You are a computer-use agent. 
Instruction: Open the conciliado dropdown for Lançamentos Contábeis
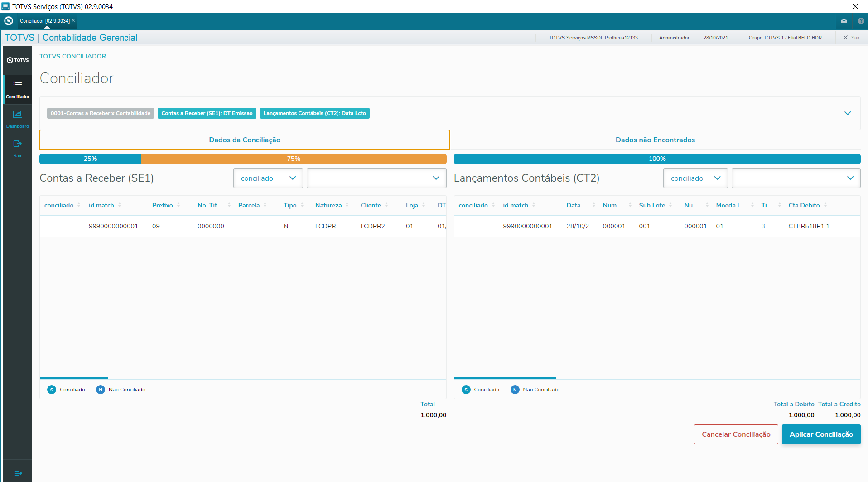pos(695,178)
